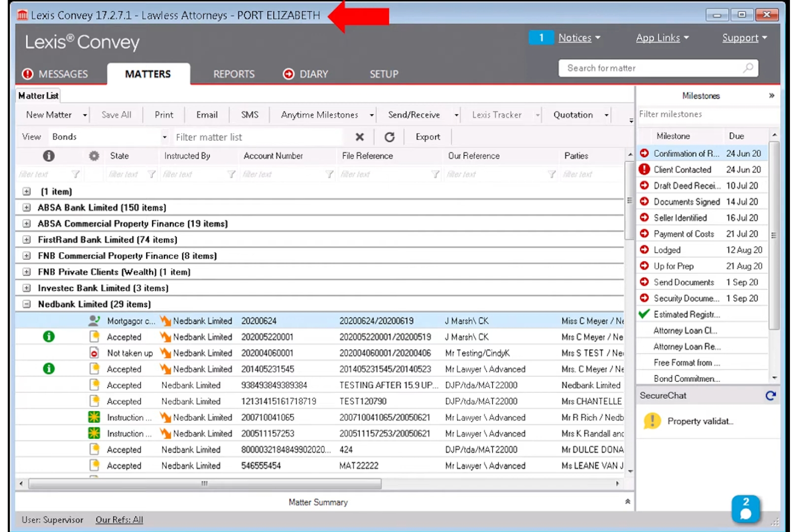Click the Account Number filter funnel icon
798x532 pixels.
[329, 174]
